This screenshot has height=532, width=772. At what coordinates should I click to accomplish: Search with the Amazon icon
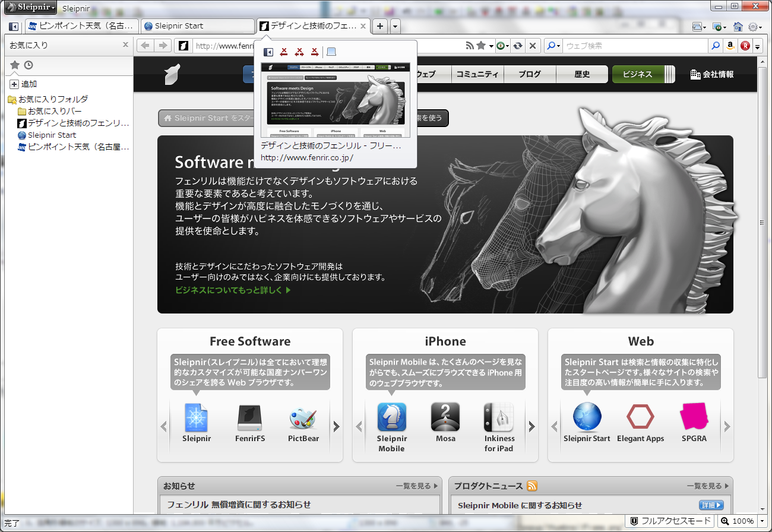730,46
